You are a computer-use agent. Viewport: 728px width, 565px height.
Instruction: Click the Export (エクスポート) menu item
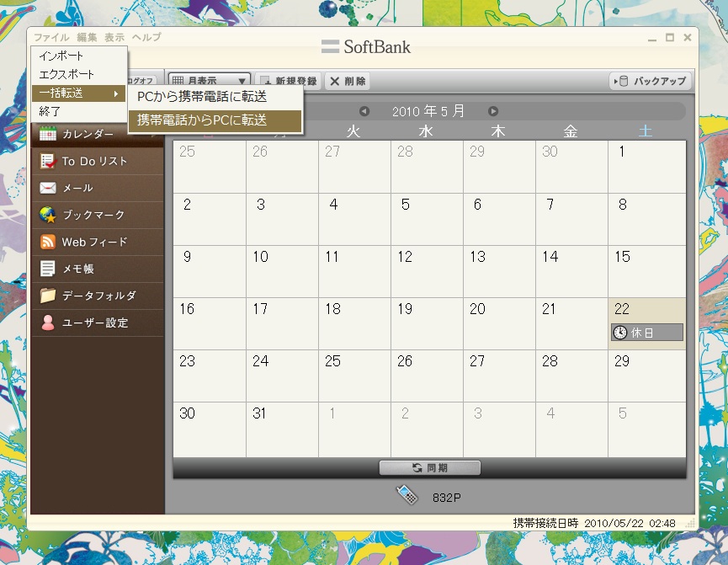point(67,74)
